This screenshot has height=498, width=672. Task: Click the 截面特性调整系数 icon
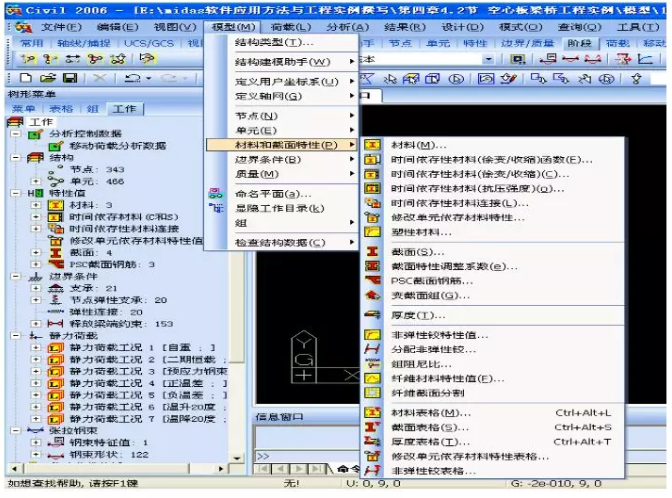(x=372, y=266)
